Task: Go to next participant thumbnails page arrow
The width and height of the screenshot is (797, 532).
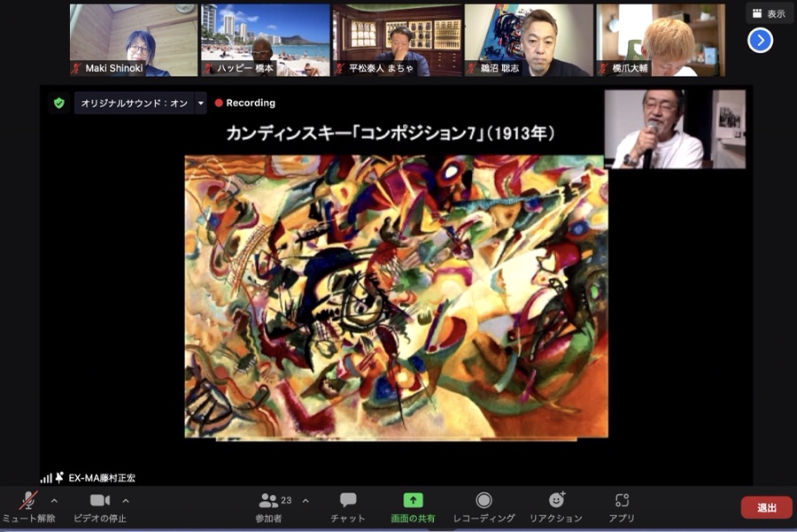Action: click(760, 41)
